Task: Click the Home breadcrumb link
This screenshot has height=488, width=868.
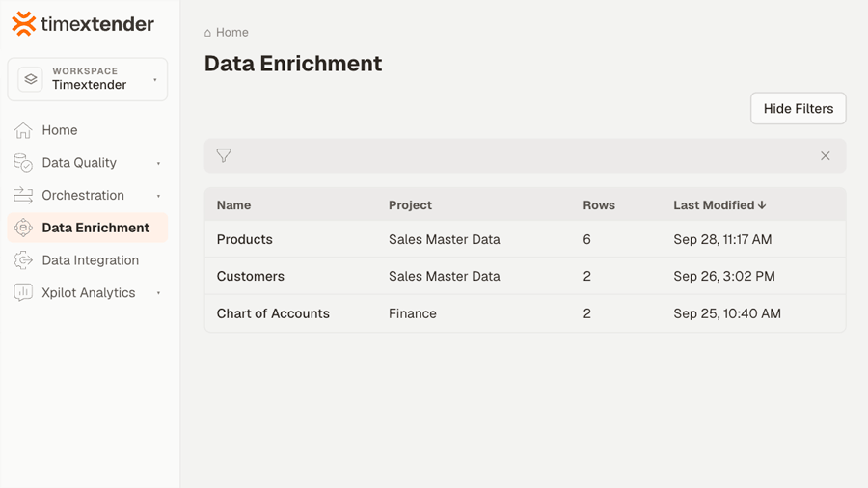Action: click(x=231, y=33)
